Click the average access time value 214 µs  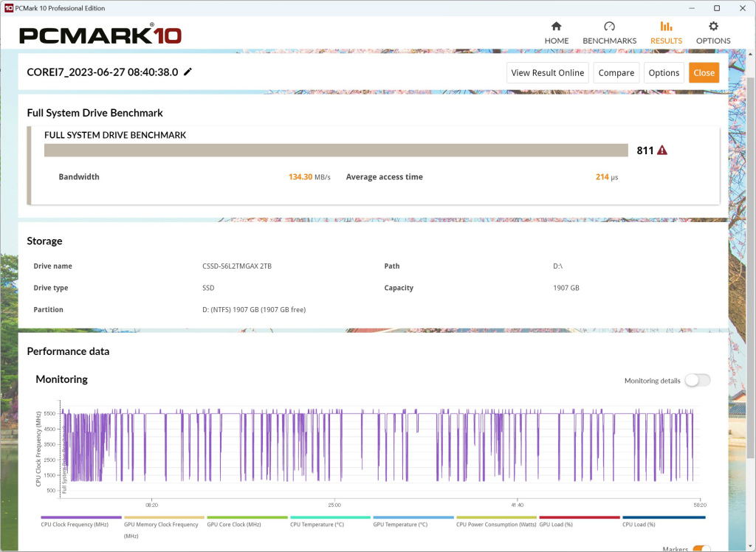(607, 177)
